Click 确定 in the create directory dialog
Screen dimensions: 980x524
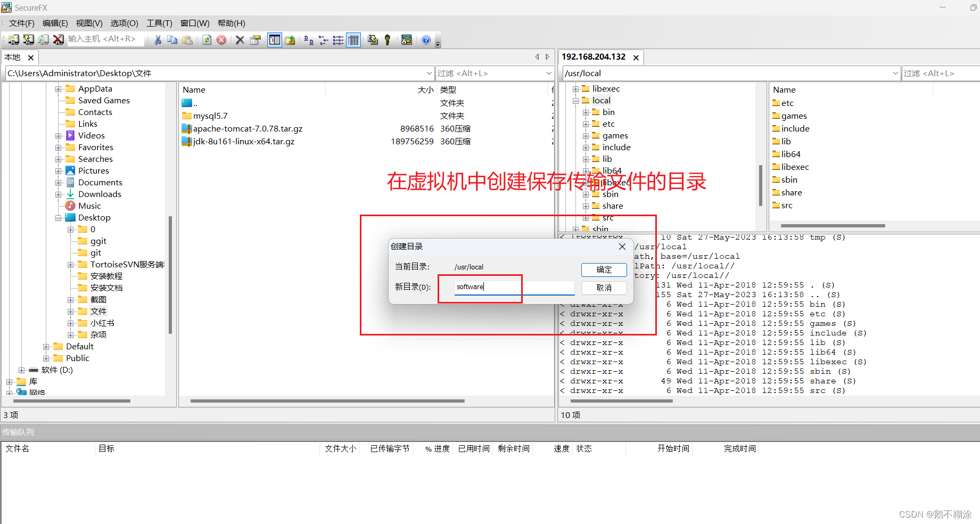tap(604, 270)
